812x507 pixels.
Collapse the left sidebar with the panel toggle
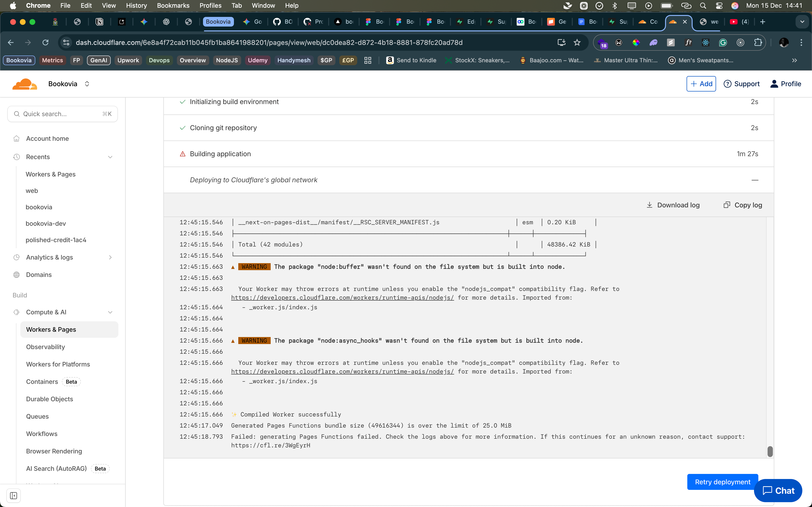tap(14, 496)
